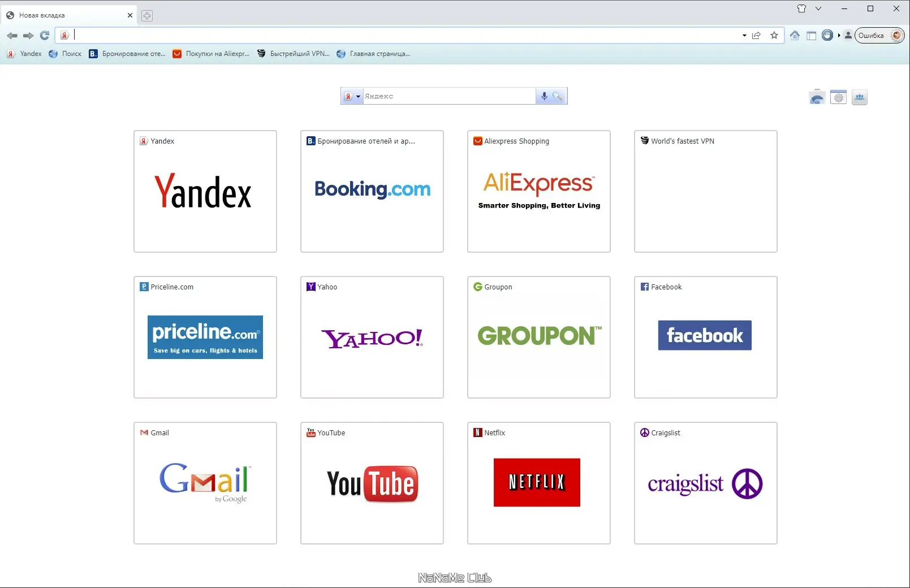Open the profile person icon
This screenshot has width=910, height=588.
point(848,36)
